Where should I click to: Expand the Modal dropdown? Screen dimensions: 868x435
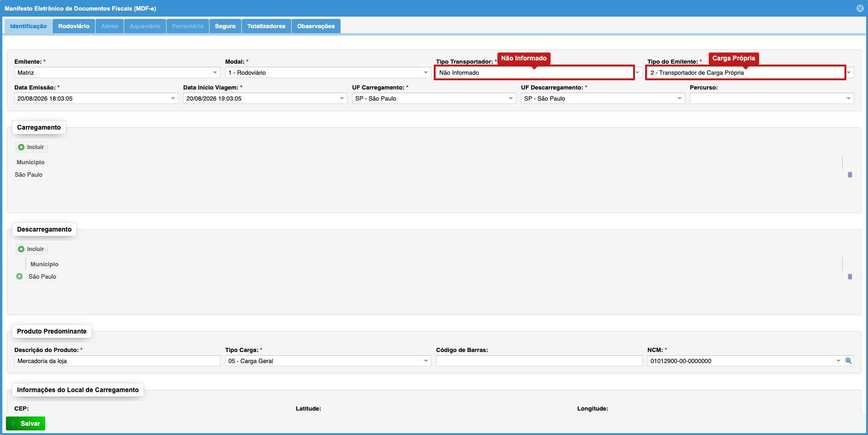pos(426,72)
